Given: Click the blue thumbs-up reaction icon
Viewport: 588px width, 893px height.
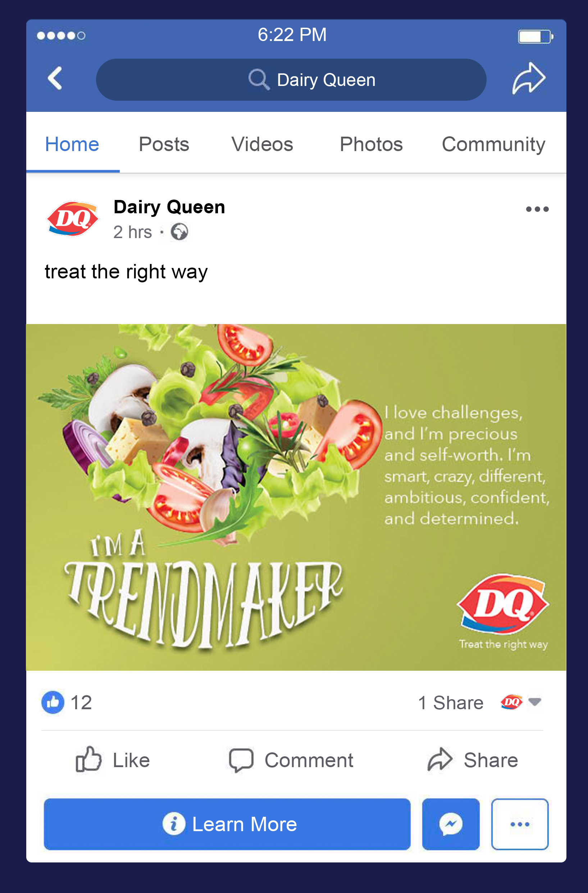Looking at the screenshot, I should [x=53, y=702].
